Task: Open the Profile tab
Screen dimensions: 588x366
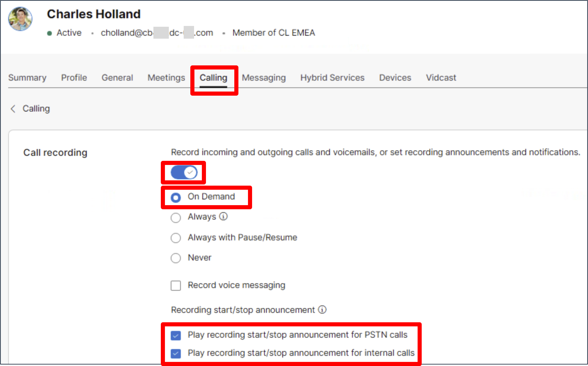Action: coord(74,78)
